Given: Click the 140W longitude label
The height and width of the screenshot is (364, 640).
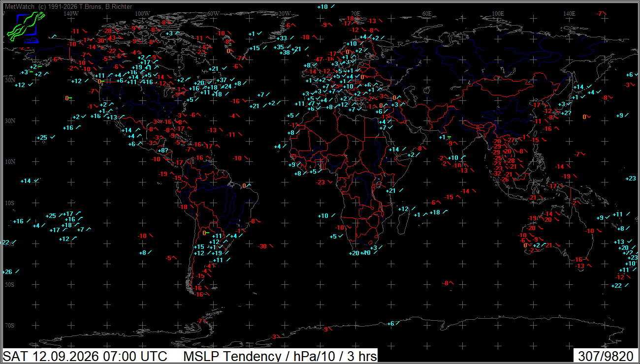Looking at the screenshot, I should pos(71,13).
